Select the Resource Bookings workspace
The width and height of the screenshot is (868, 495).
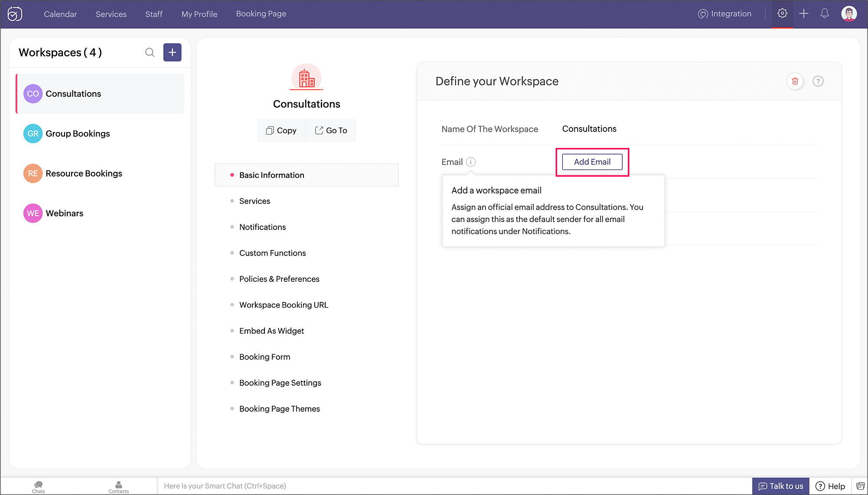(x=100, y=174)
